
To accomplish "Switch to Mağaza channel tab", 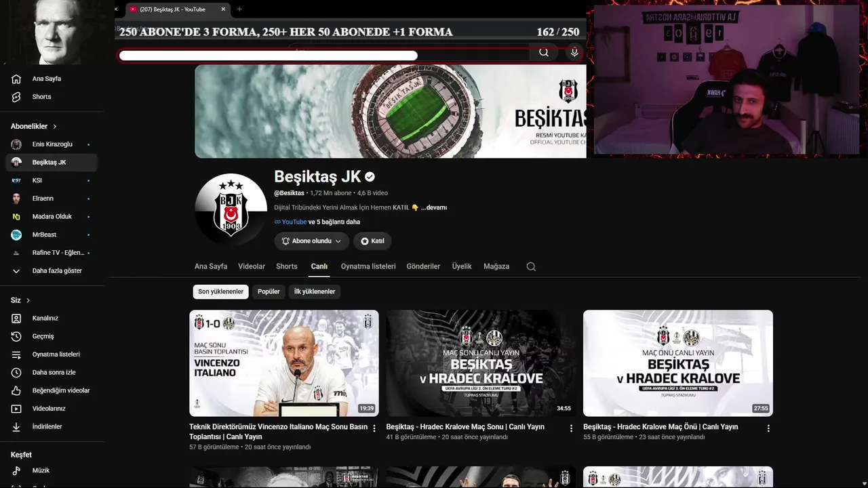I will [x=496, y=266].
